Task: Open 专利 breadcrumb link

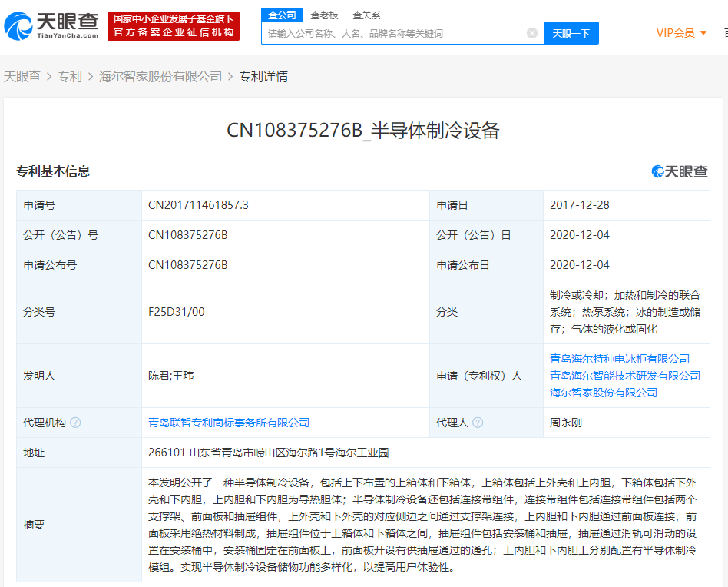Action: 70,76
